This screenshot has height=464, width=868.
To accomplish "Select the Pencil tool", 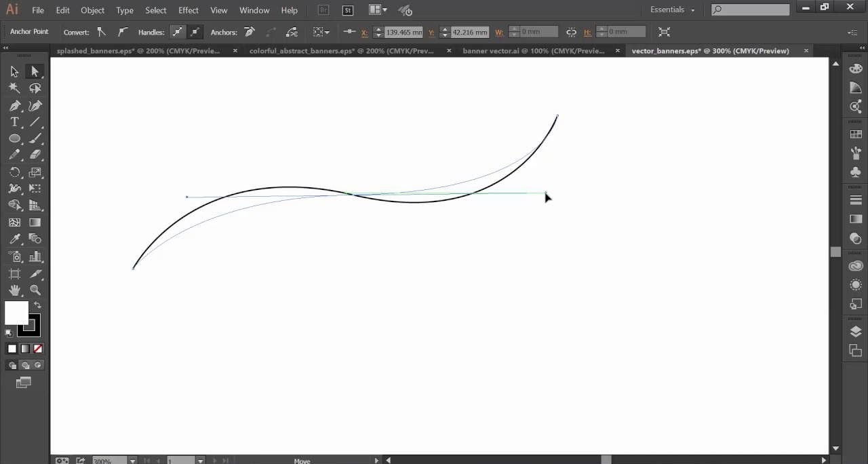I will (14, 155).
